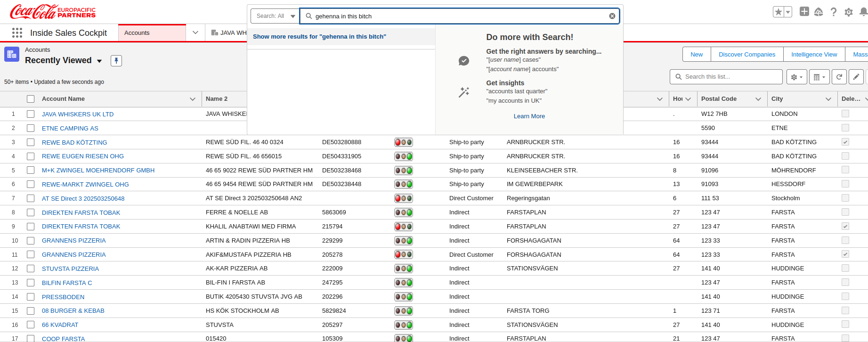The height and width of the screenshot is (342, 868).
Task: Open the Setup gear icon
Action: coord(849,12)
